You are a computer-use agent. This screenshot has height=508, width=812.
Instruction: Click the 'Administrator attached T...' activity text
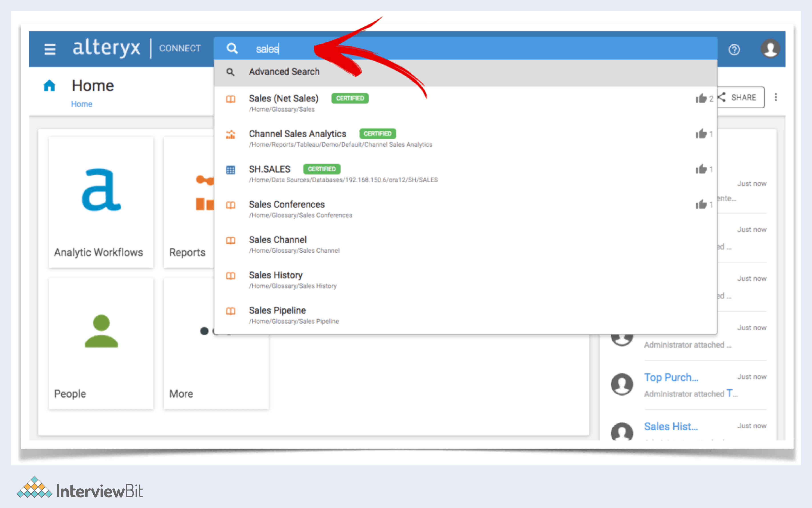(x=691, y=393)
